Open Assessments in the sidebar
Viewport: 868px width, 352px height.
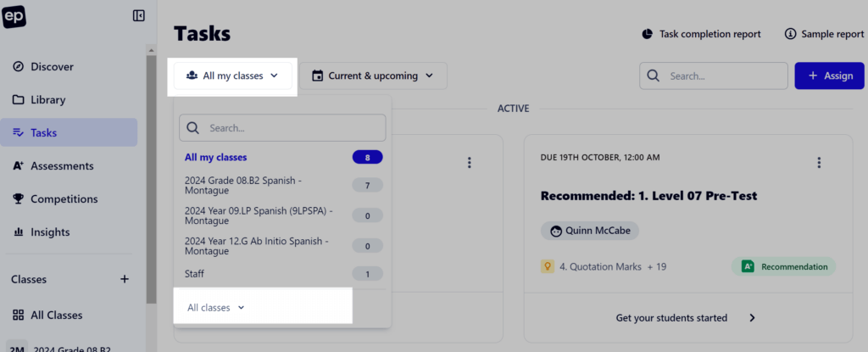(x=69, y=165)
